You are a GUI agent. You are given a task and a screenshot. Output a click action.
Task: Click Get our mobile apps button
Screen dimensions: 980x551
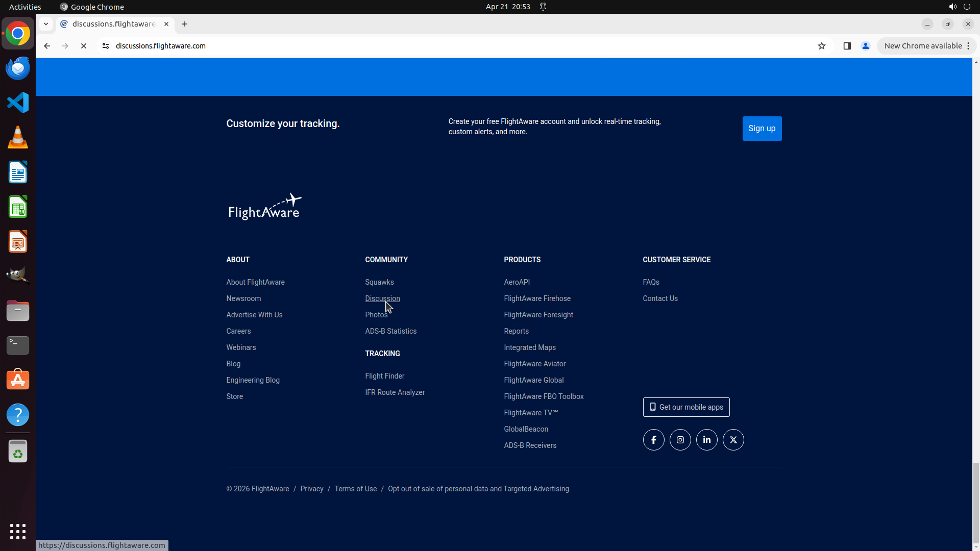pyautogui.click(x=686, y=407)
